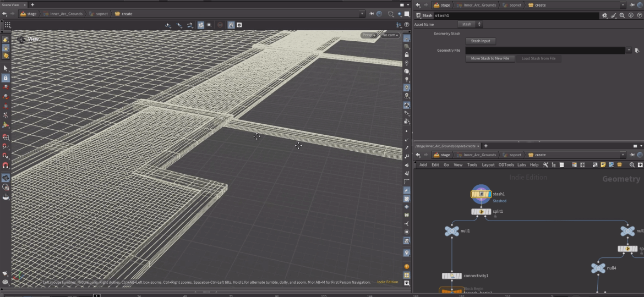This screenshot has width=644, height=297.
Task: Select the null1 node icon
Action: [x=451, y=231]
